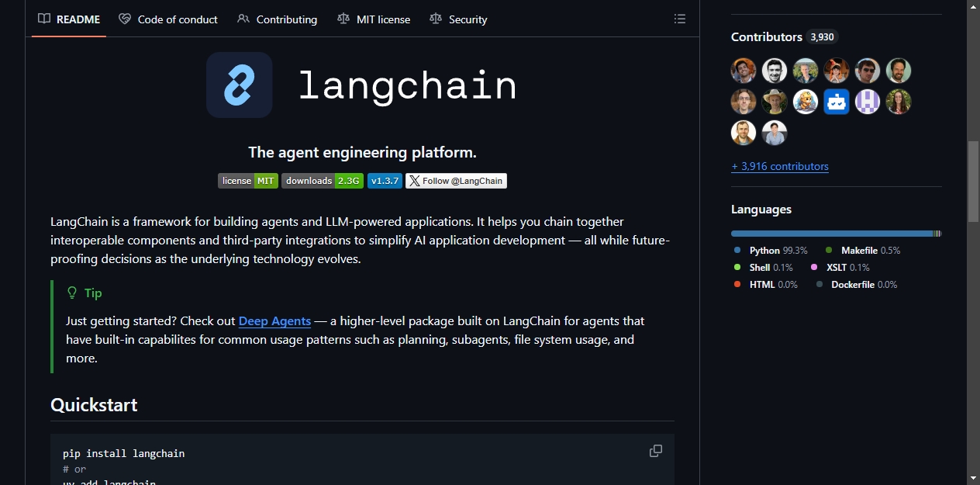Screen dimensions: 980x485
Task: Open the README outline list icon
Action: 680,19
